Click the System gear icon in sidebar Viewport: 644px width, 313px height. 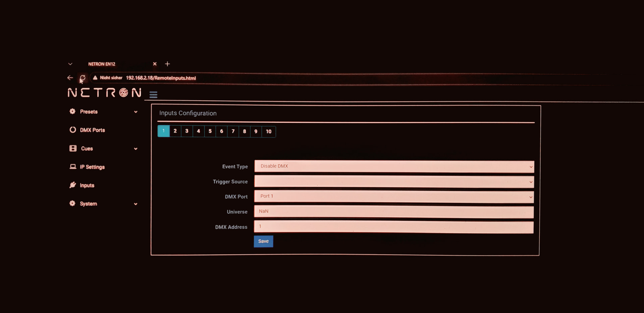[72, 203]
